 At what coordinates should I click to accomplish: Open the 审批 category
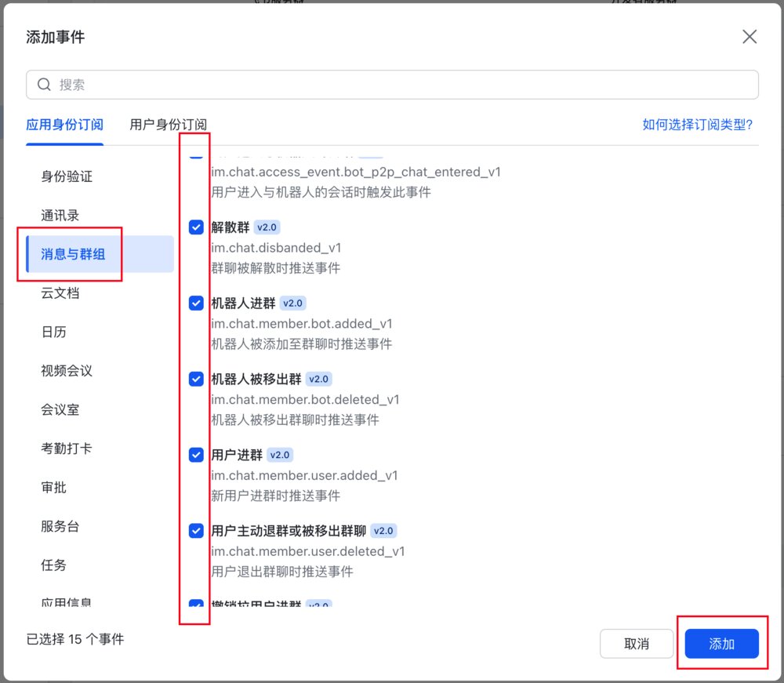53,487
